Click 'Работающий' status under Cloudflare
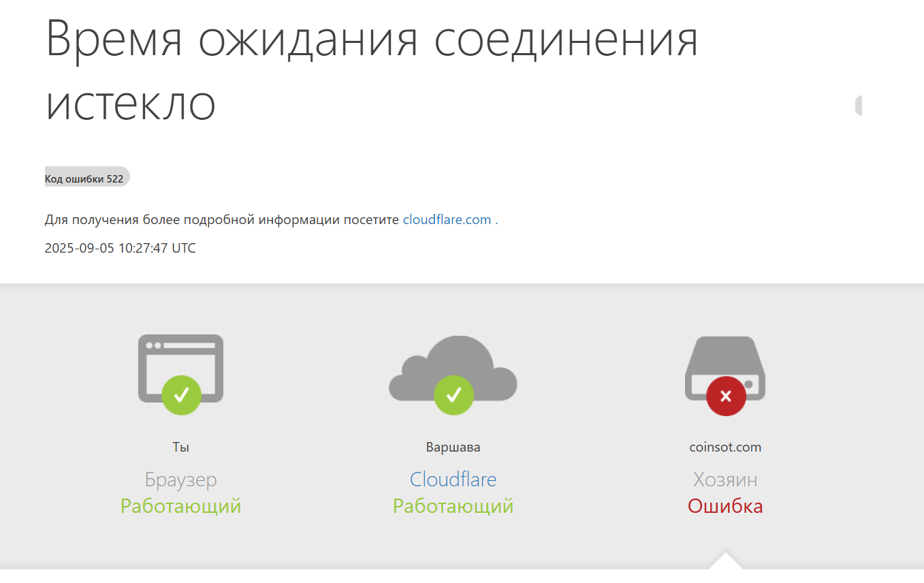The height and width of the screenshot is (583, 924). (x=453, y=506)
